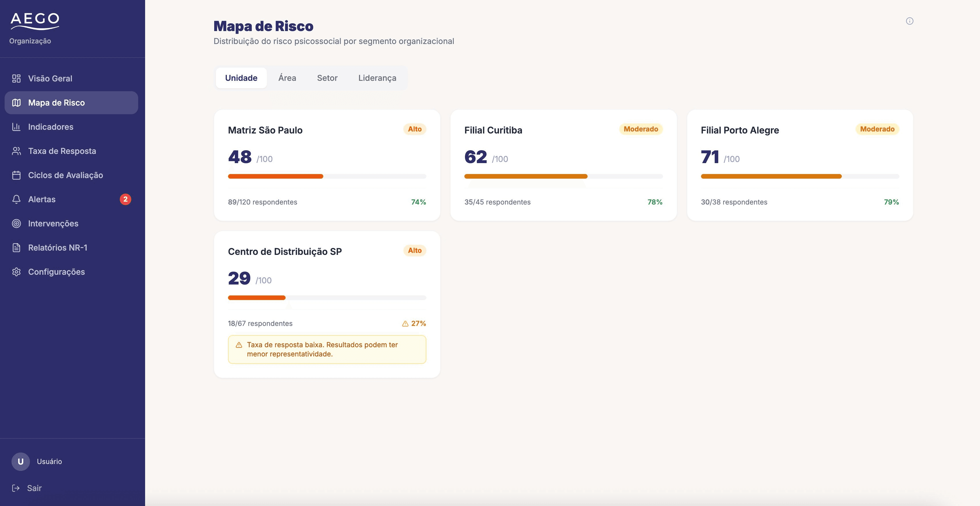980x506 pixels.
Task: Click the Relatórios NR-1 document icon
Action: point(16,247)
